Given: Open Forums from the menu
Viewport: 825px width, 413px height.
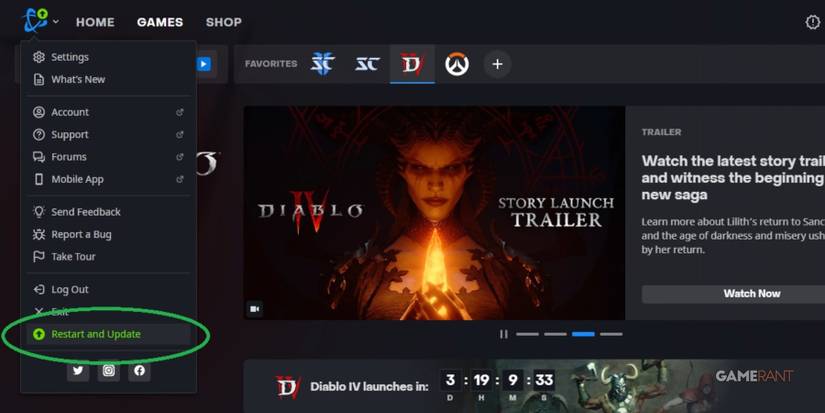Looking at the screenshot, I should click(108, 157).
